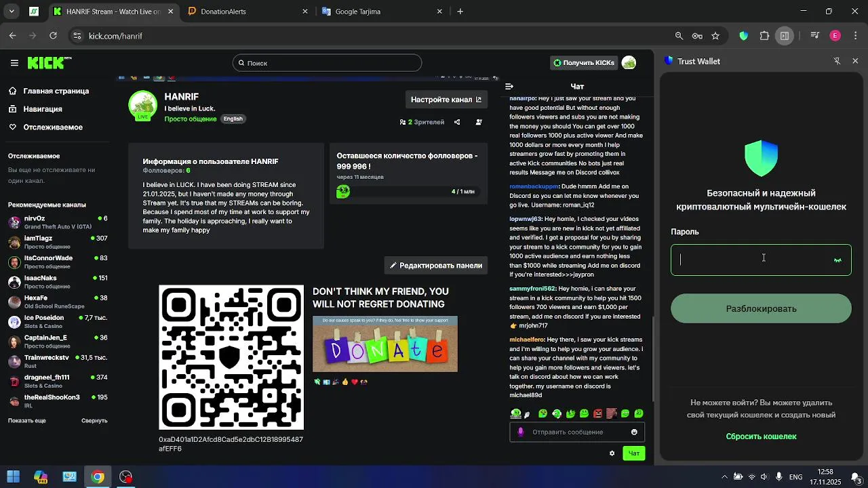Open the emoji picker in message box

pyautogui.click(x=634, y=432)
